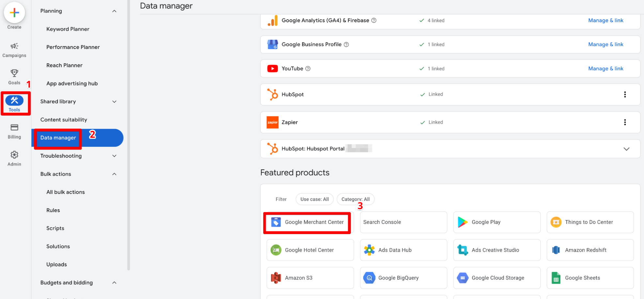Click the 'Featured products' heading
Image resolution: width=644 pixels, height=299 pixels.
[295, 173]
